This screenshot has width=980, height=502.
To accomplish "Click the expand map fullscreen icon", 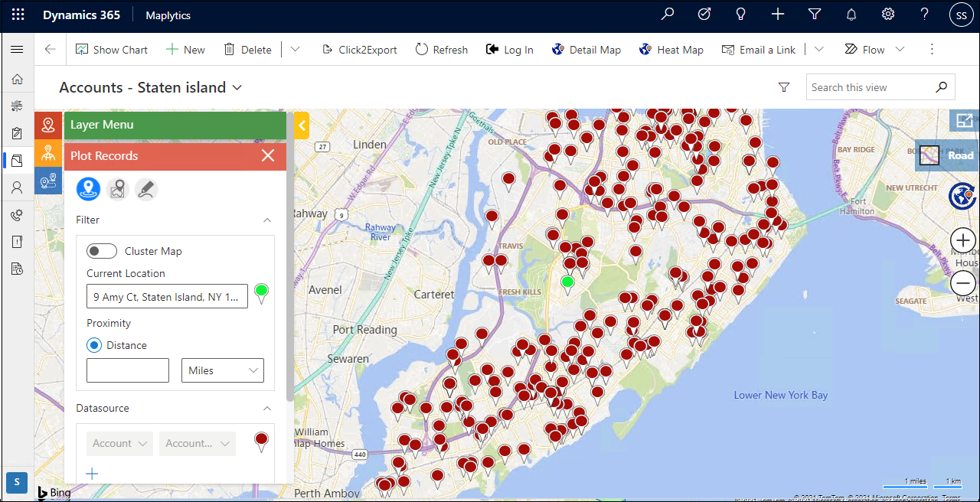I will (x=963, y=120).
